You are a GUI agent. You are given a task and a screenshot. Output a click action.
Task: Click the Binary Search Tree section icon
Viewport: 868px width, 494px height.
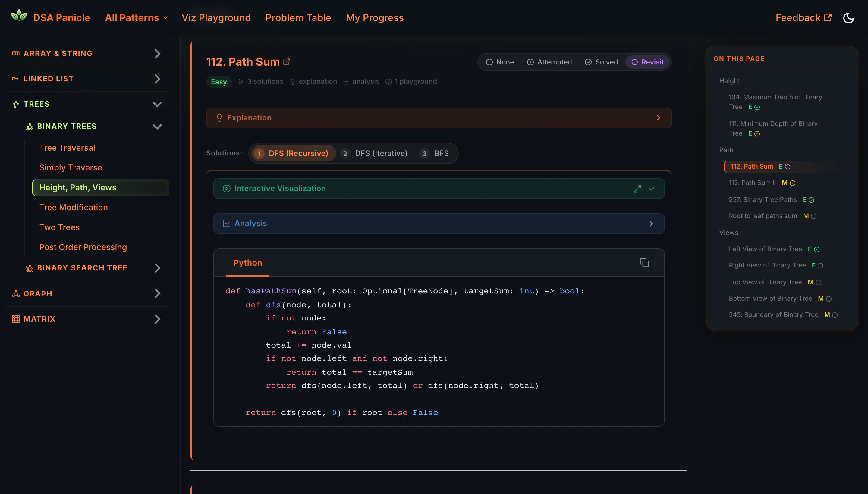pyautogui.click(x=30, y=268)
